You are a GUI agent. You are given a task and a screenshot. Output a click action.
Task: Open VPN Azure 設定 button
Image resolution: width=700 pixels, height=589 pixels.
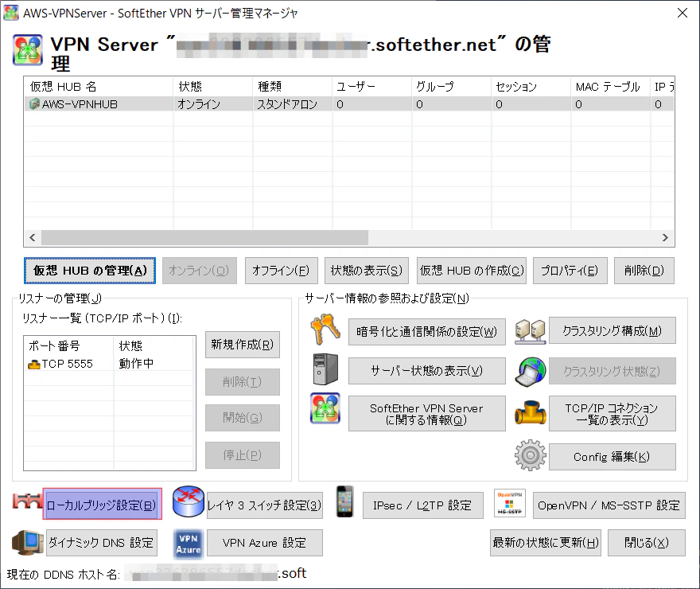tap(265, 543)
